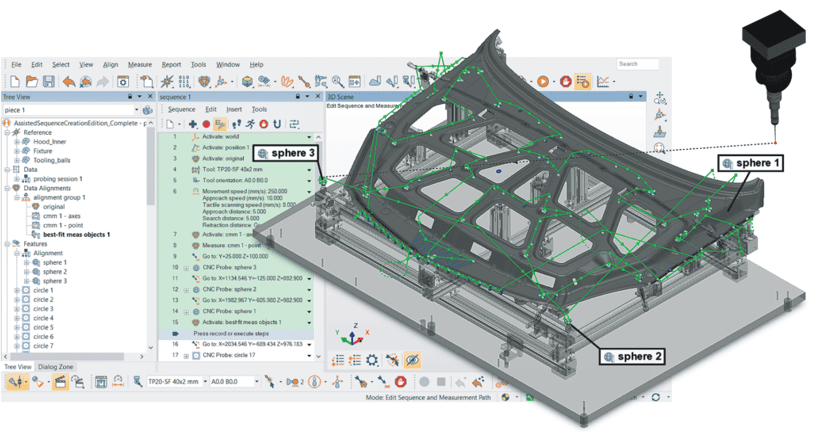Click the grayed Redo arrow
Image resolution: width=821 pixels, height=442 pixels.
(x=103, y=81)
